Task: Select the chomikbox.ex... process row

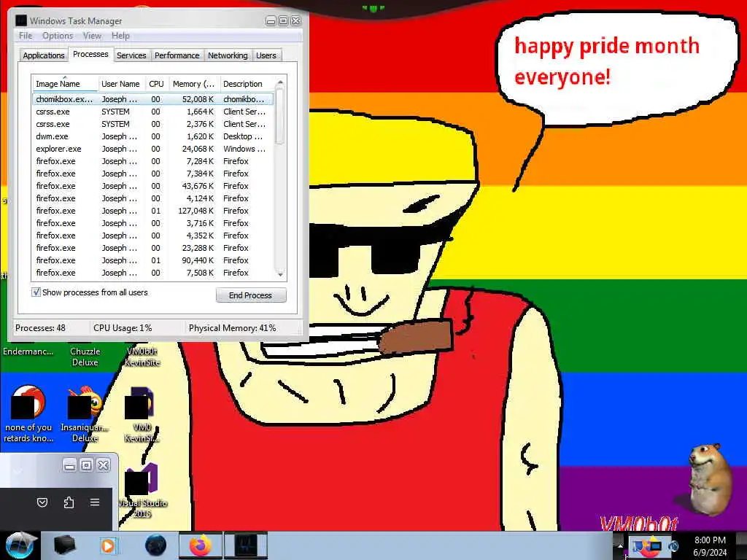Action: pos(153,99)
